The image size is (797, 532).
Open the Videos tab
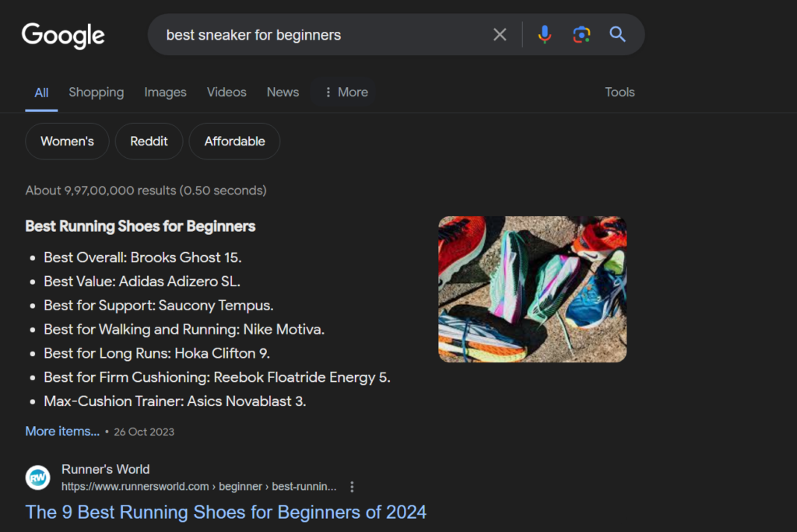(x=226, y=92)
